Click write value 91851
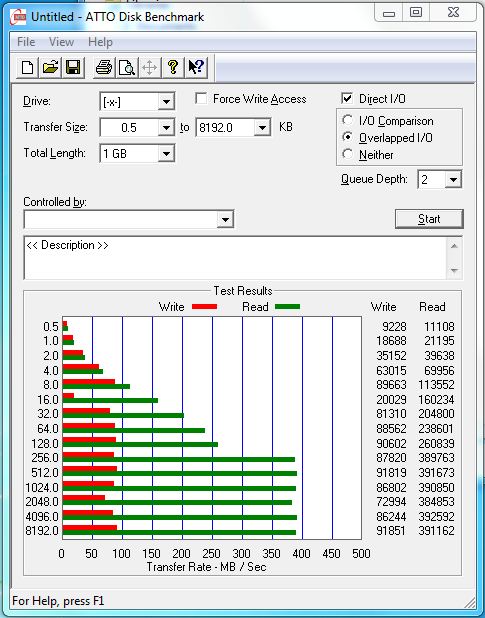This screenshot has height=618, width=485. [391, 531]
